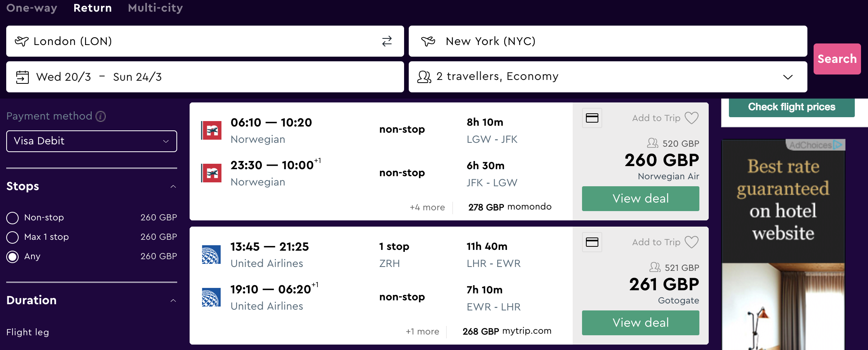This screenshot has height=350, width=868.
Task: Select the Any stops radio option
Action: tap(12, 256)
